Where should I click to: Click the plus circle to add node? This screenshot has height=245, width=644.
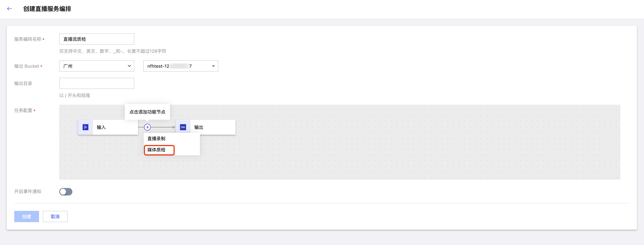[148, 127]
